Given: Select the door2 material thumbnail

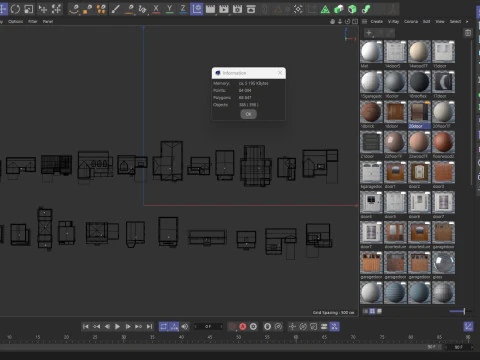Looking at the screenshot, I should point(419,172).
